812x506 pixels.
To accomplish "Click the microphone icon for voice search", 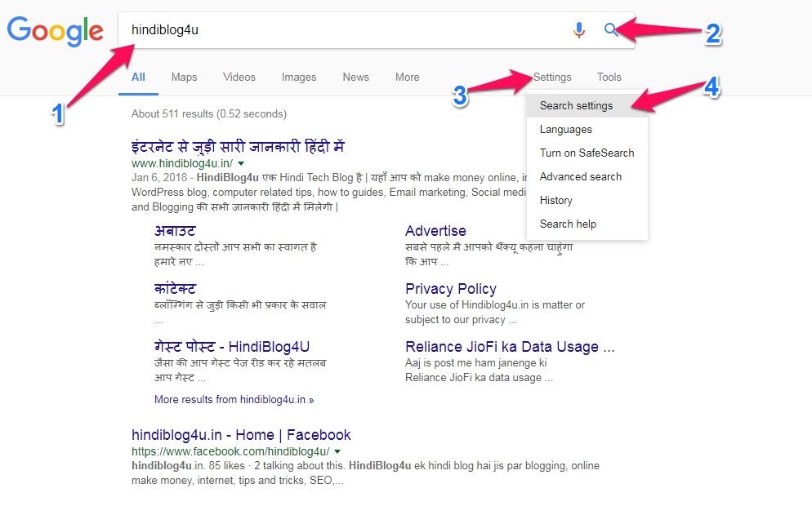I will pos(579,29).
